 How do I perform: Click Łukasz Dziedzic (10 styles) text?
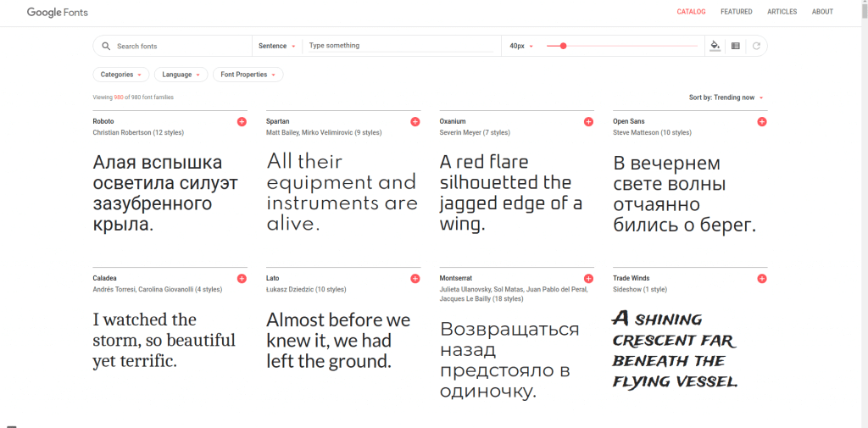point(305,290)
